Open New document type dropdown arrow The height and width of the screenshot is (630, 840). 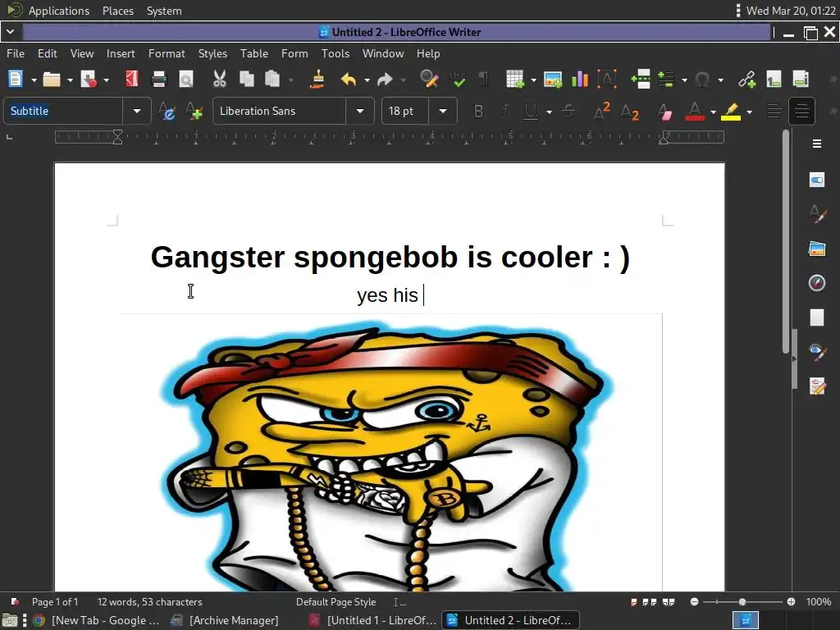pyautogui.click(x=34, y=80)
